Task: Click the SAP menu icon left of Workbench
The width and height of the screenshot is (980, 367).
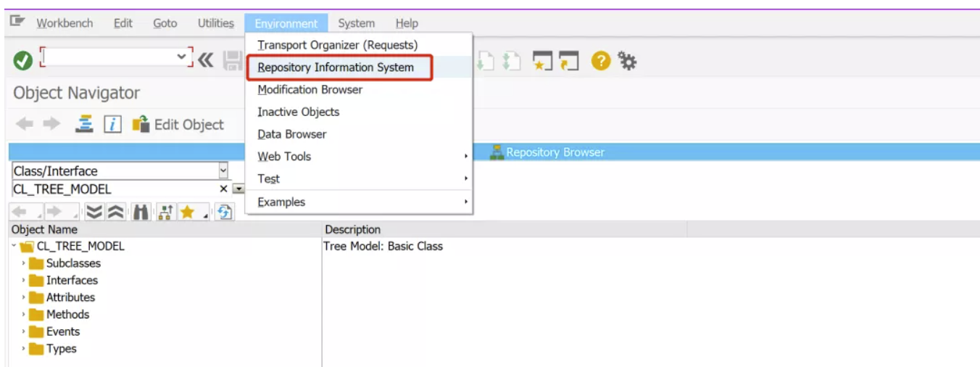Action: coord(17,22)
